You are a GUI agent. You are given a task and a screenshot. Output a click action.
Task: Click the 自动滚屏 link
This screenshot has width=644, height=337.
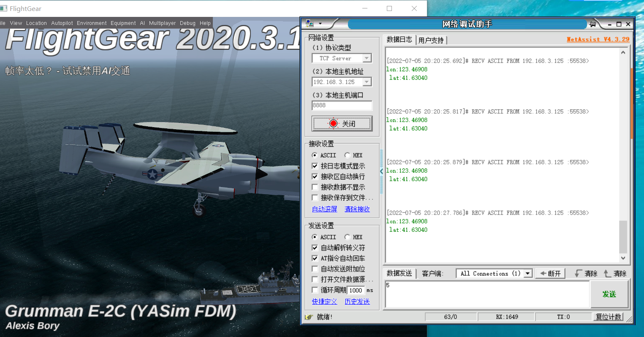point(324,209)
